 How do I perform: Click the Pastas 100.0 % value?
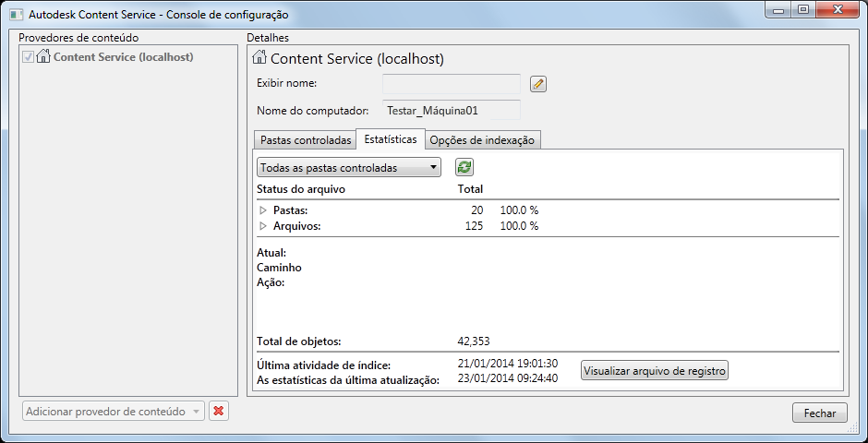[520, 210]
